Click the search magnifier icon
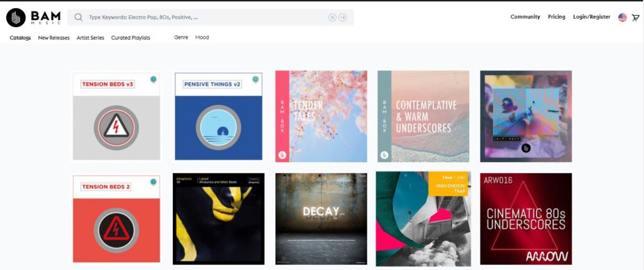This screenshot has width=644, height=270. (78, 17)
